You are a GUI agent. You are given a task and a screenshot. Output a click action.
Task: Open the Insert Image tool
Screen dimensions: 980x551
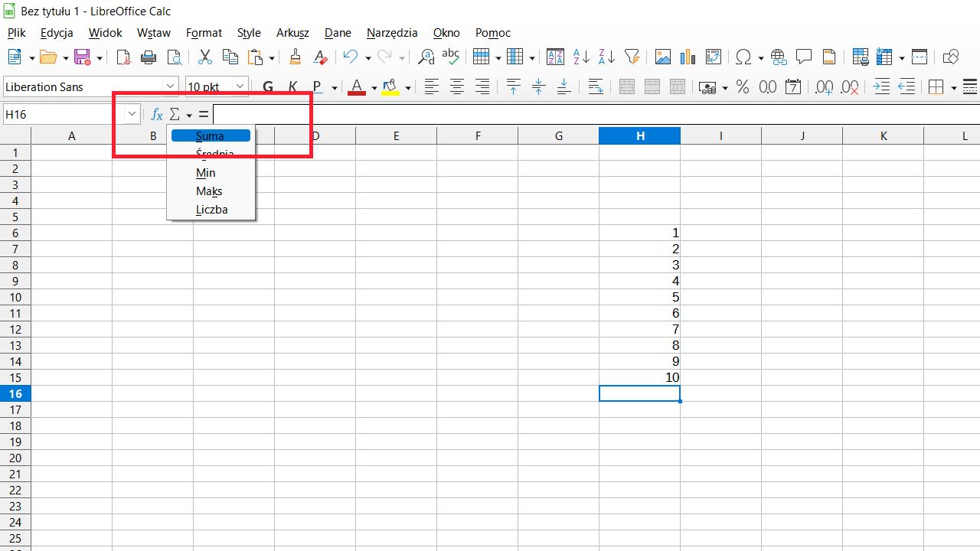pos(662,57)
